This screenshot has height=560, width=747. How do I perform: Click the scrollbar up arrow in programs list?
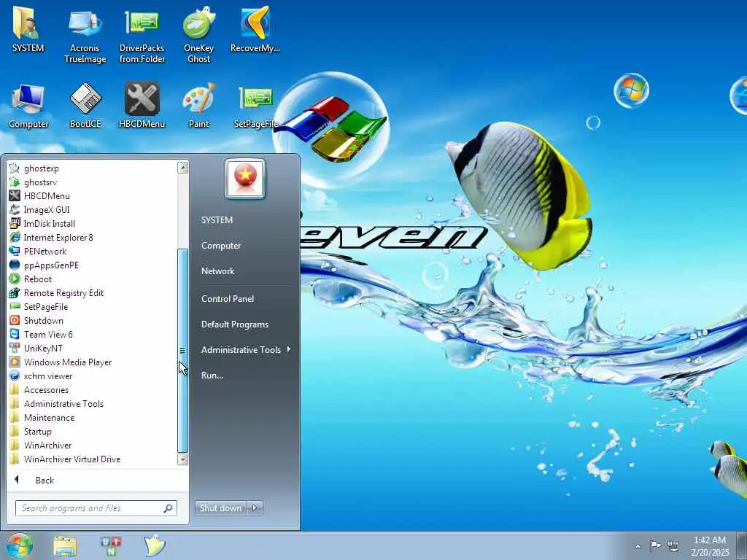tap(183, 167)
